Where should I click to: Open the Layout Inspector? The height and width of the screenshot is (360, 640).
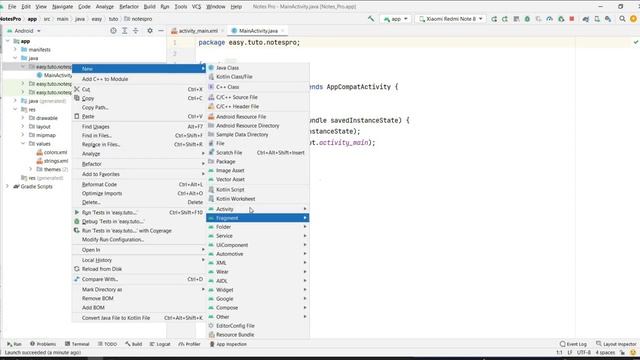(616, 344)
